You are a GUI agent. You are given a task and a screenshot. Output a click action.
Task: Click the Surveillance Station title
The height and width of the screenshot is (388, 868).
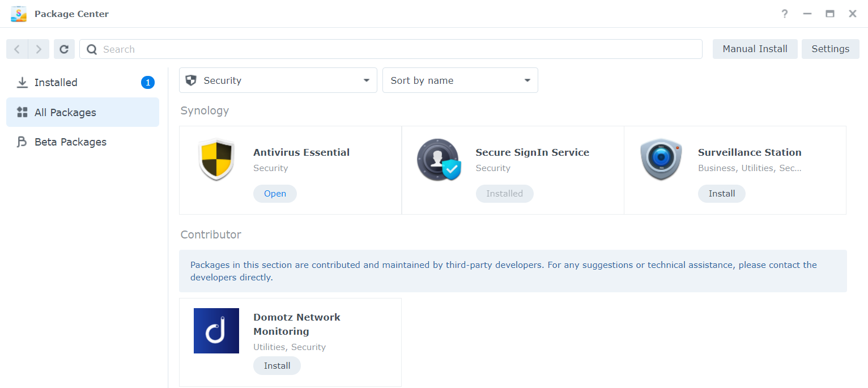pos(750,152)
